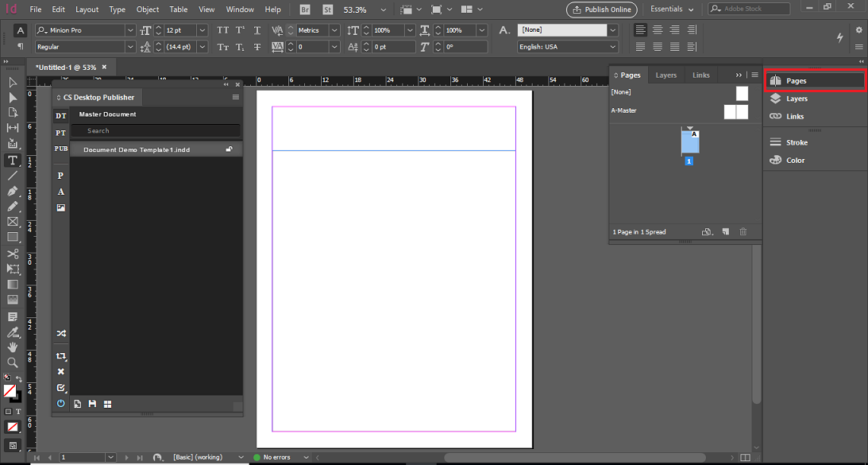Select the Rectangle Frame tool
The height and width of the screenshot is (465, 868).
(13, 222)
